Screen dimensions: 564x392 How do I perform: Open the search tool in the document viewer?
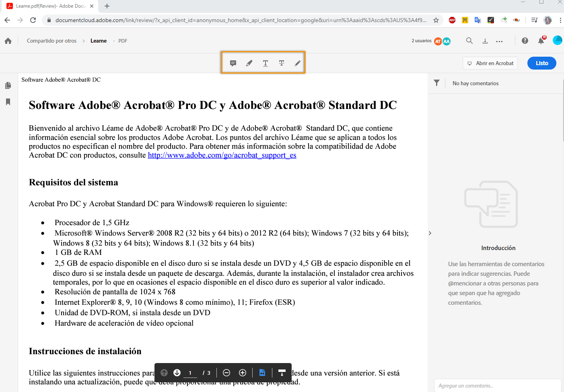pyautogui.click(x=469, y=41)
